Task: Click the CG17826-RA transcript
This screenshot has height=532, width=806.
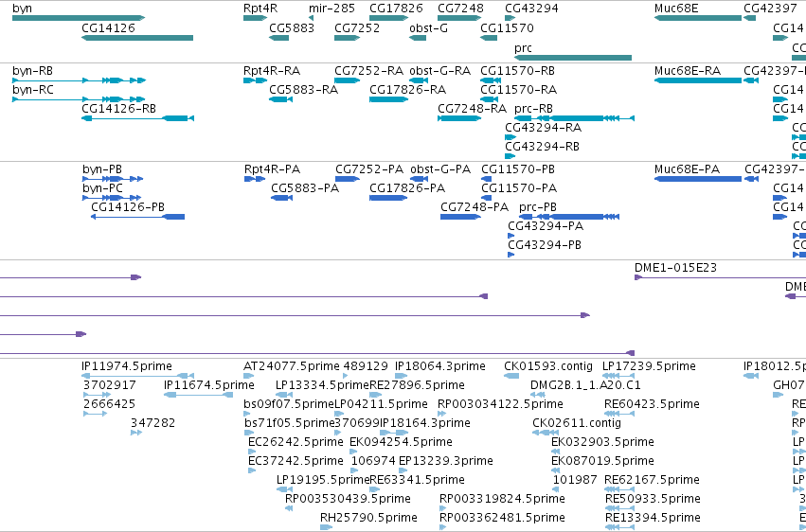Action: pos(388,99)
